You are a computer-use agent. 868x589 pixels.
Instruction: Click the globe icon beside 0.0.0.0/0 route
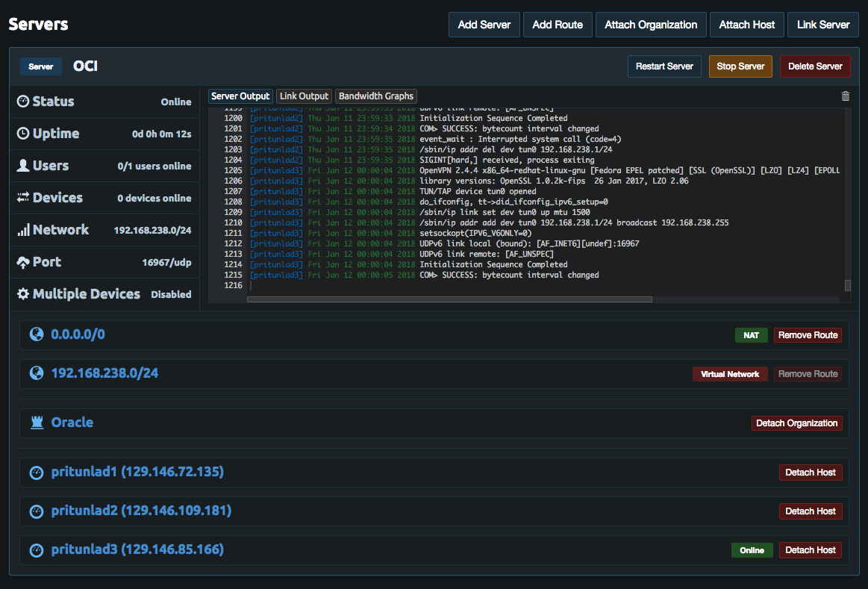pyautogui.click(x=36, y=334)
